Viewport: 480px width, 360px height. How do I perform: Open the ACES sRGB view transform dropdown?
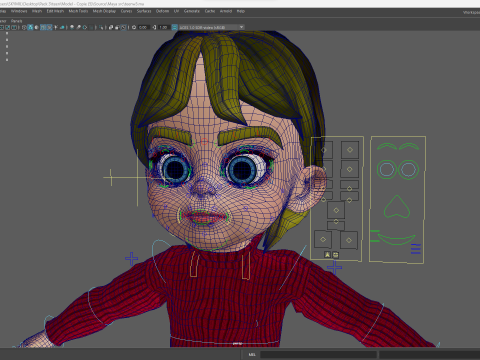(x=212, y=27)
